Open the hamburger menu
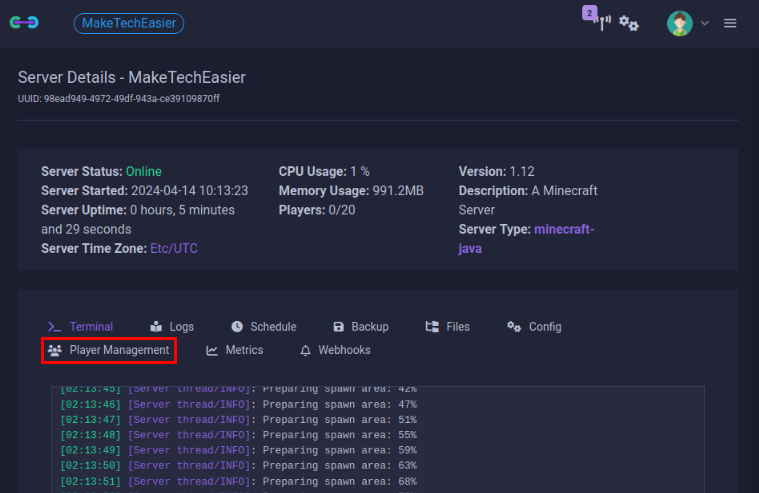The height and width of the screenshot is (493, 759). [730, 23]
